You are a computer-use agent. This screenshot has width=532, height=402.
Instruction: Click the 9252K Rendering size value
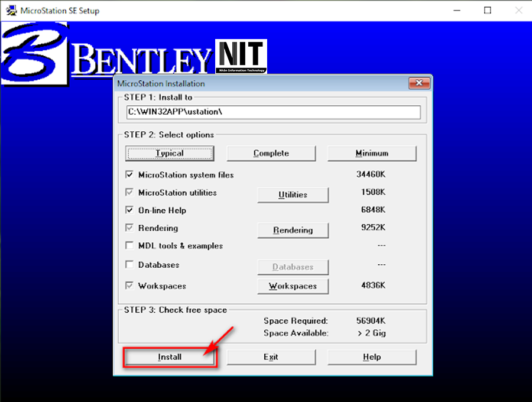pyautogui.click(x=373, y=227)
